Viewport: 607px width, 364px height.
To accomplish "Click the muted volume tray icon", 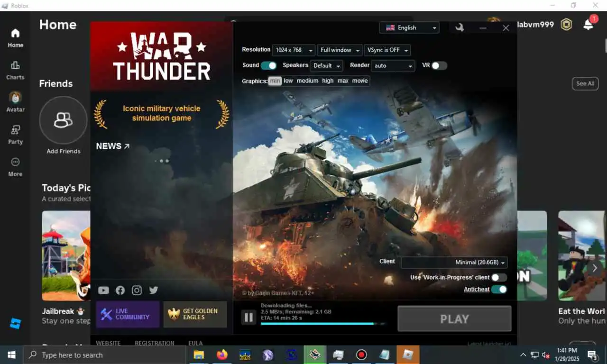I will [546, 355].
